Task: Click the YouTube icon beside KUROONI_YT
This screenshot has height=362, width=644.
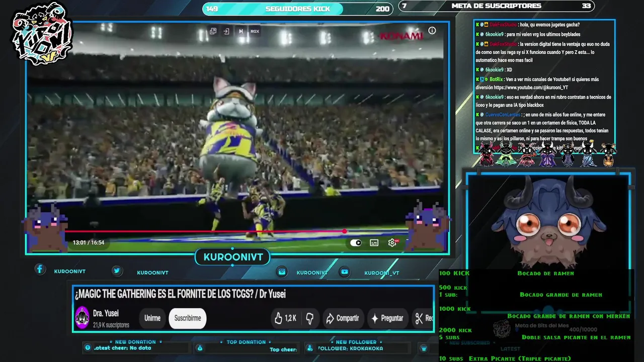Action: point(345,271)
